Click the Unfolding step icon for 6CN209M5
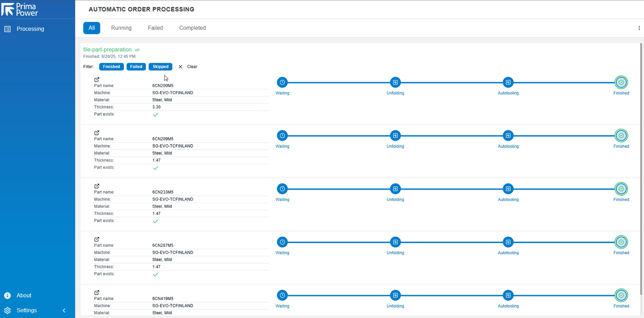 click(395, 135)
